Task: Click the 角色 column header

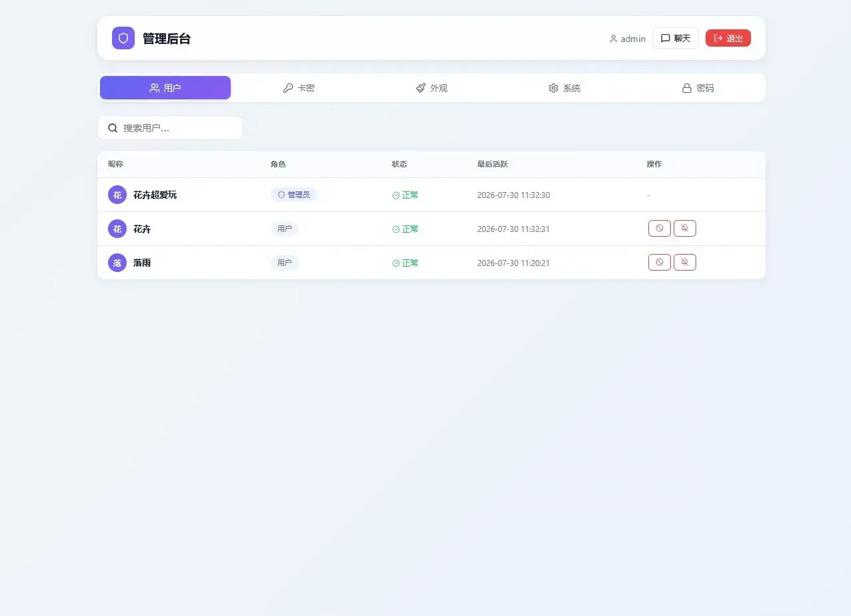Action: [x=278, y=164]
